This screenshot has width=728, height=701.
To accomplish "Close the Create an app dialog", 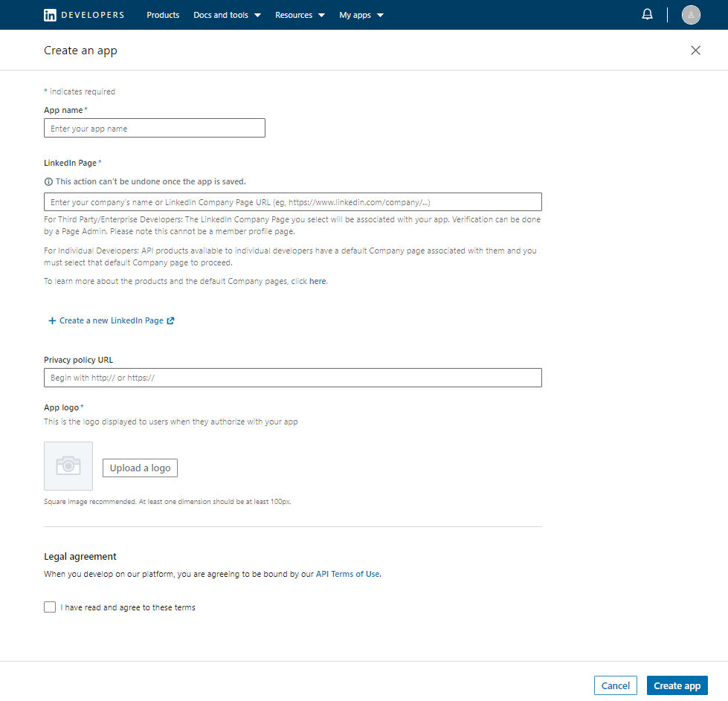I will click(695, 51).
